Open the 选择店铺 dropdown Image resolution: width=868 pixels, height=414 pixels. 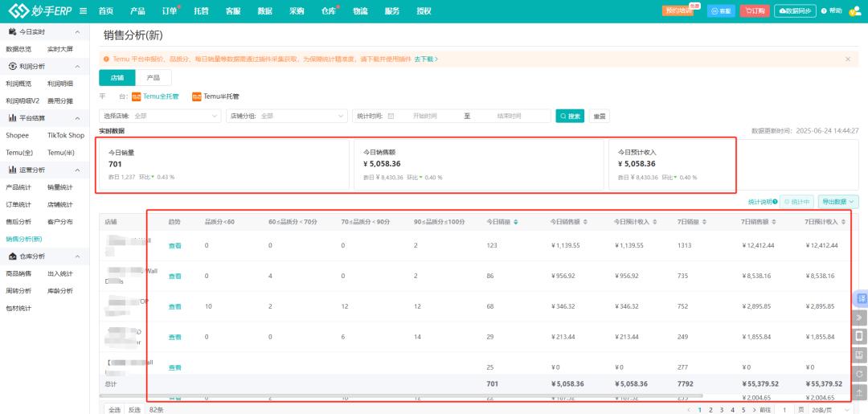[x=160, y=116]
